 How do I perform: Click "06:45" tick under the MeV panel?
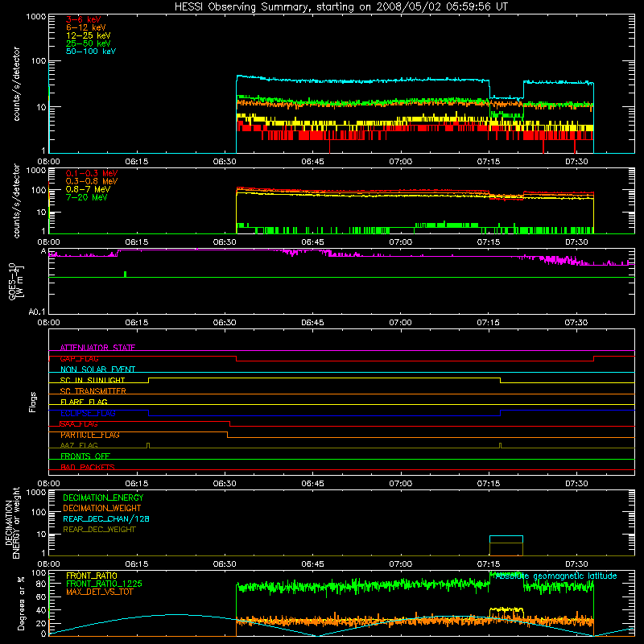click(x=312, y=242)
